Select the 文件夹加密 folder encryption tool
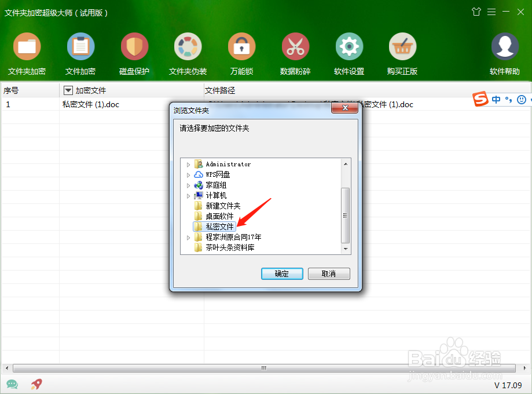The width and height of the screenshot is (532, 394). point(27,53)
